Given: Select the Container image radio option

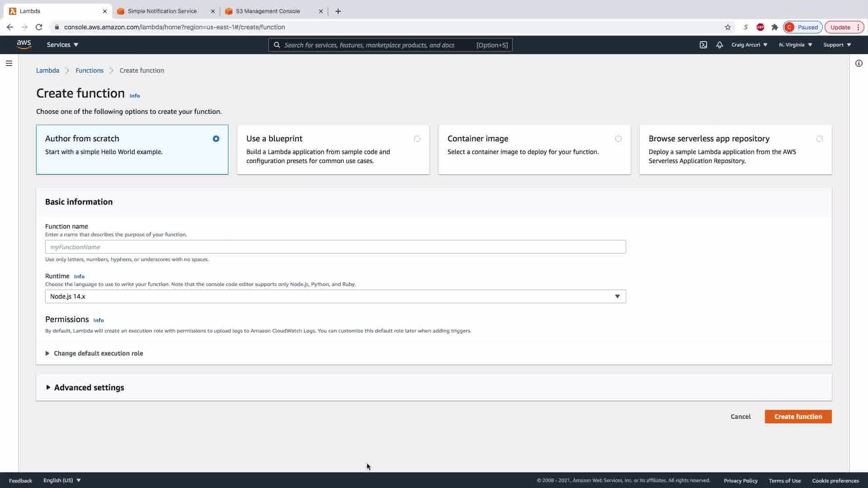Looking at the screenshot, I should (x=618, y=139).
